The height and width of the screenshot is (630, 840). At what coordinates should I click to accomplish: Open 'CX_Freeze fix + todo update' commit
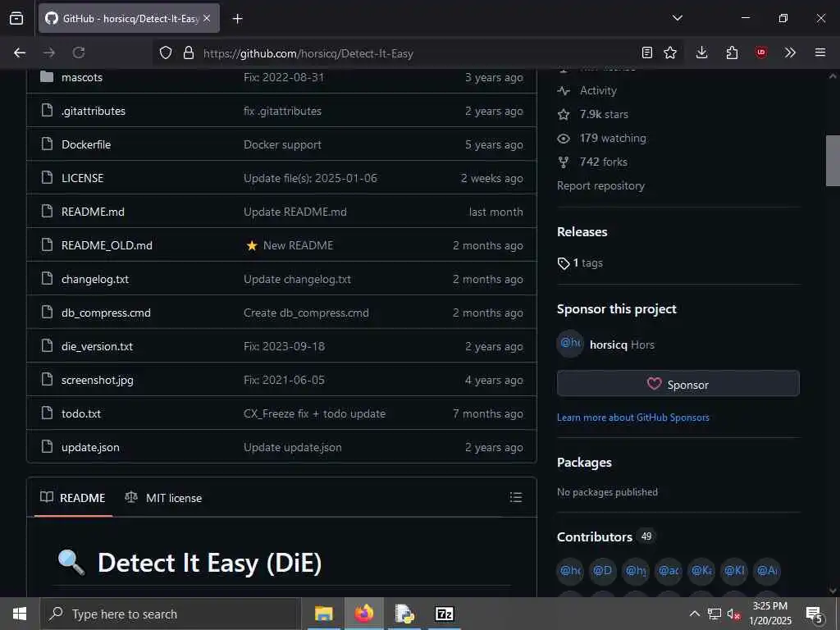pos(314,413)
